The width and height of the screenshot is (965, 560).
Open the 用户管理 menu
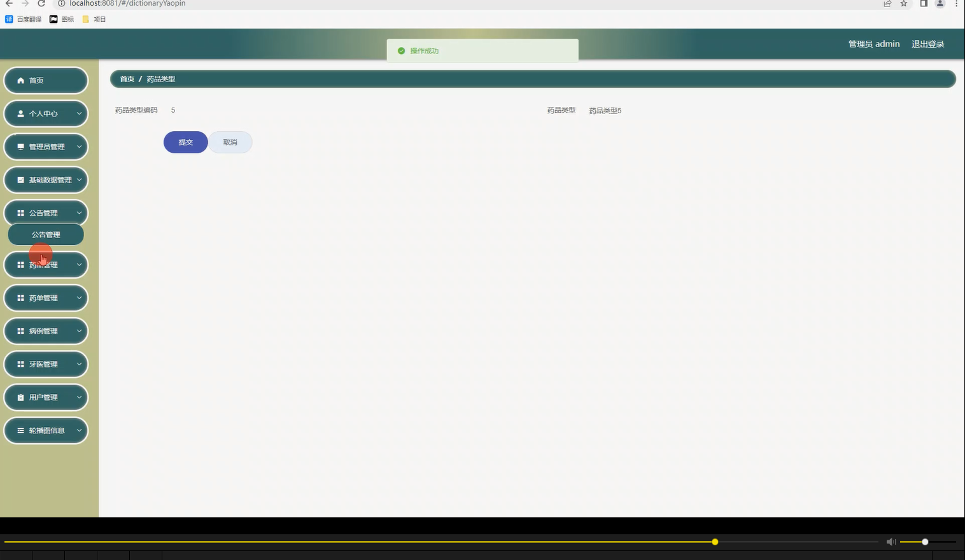46,397
